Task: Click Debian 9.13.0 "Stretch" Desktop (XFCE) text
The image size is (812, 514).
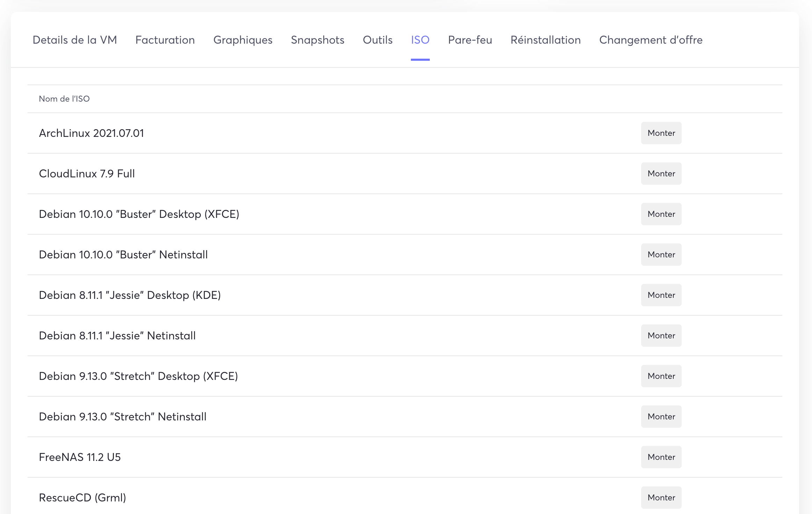Action: (x=138, y=376)
